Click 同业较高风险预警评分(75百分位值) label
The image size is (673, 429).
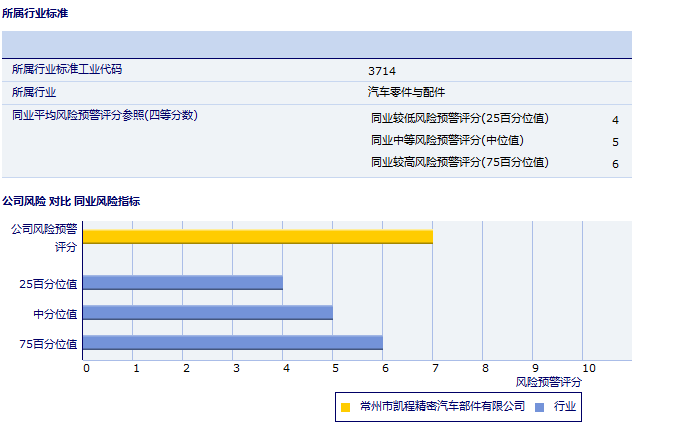click(459, 162)
